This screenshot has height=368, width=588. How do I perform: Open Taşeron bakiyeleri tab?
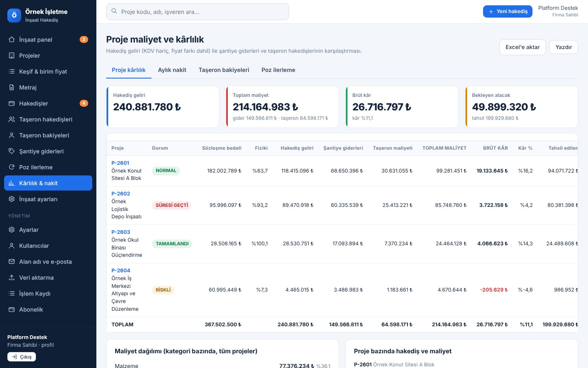click(224, 70)
